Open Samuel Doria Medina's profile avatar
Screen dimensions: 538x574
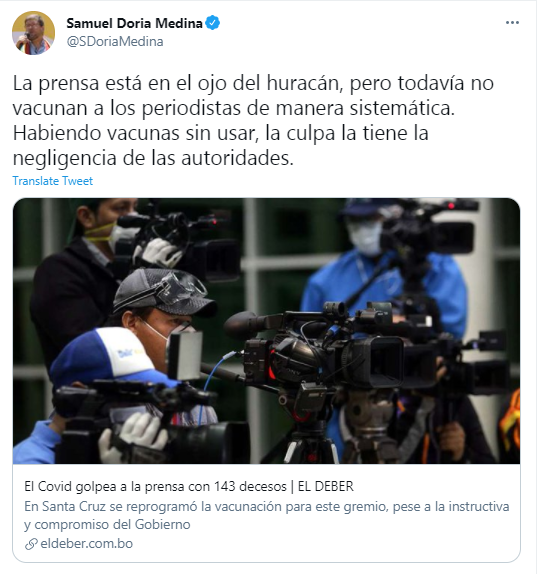(x=34, y=33)
